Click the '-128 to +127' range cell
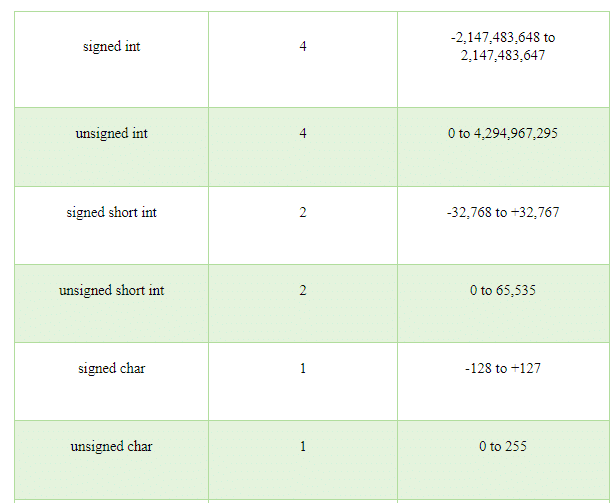This screenshot has height=503, width=616. pos(503,369)
